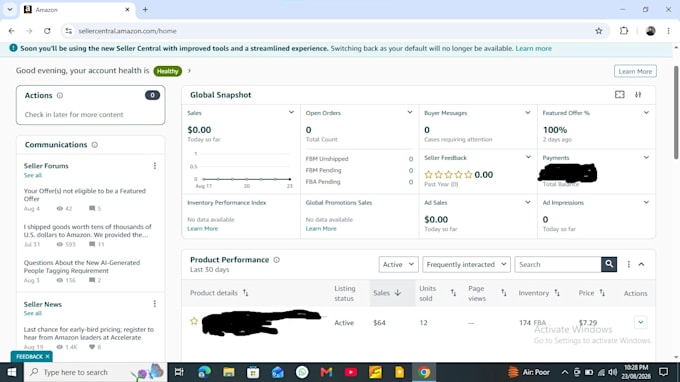This screenshot has height=382, width=680.
Task: Expand the Ad Impressions card dropdown
Action: click(646, 202)
